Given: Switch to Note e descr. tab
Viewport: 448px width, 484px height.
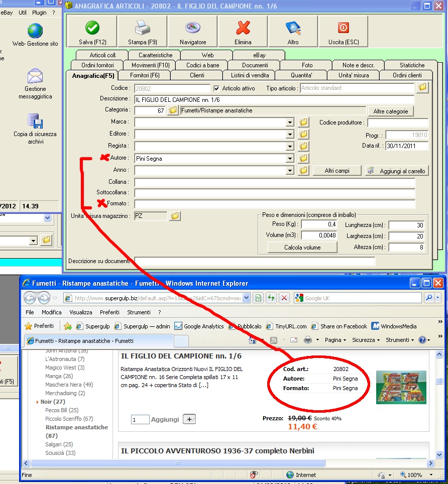Looking at the screenshot, I should coord(358,65).
